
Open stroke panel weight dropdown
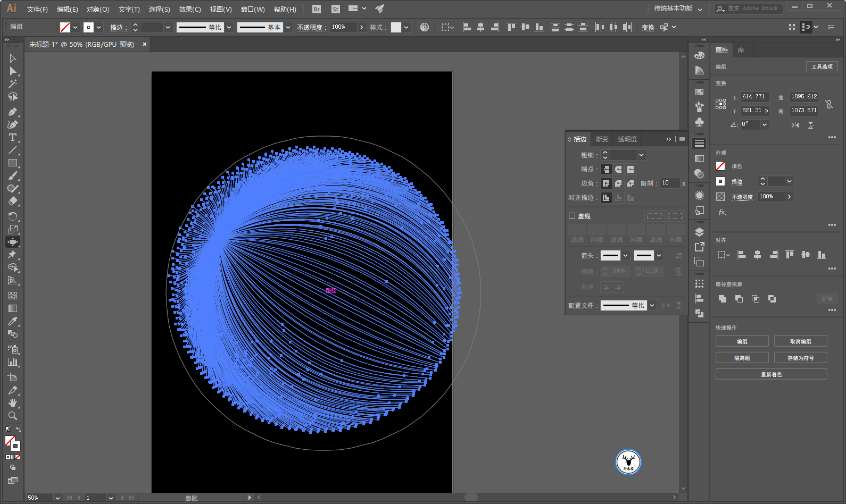coord(642,155)
